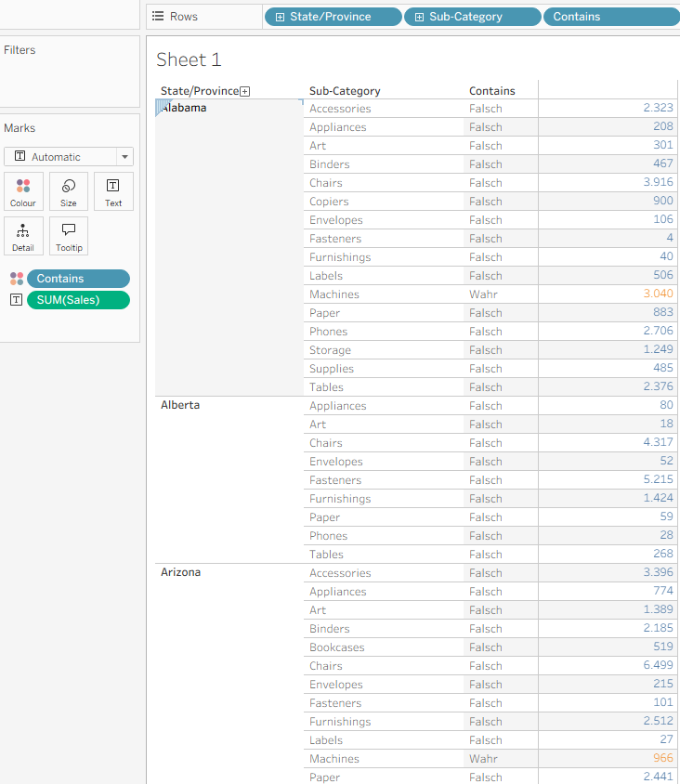Open the Automatic mark type dropdown

tap(69, 157)
